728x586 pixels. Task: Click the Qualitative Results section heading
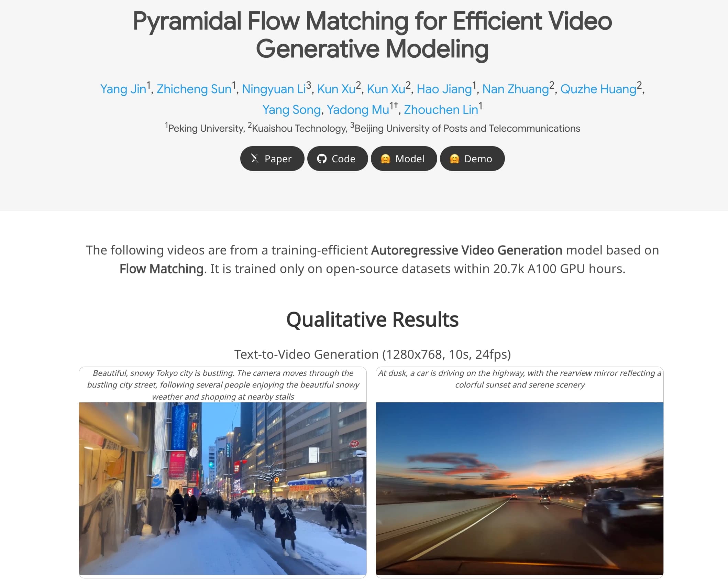[x=372, y=319]
